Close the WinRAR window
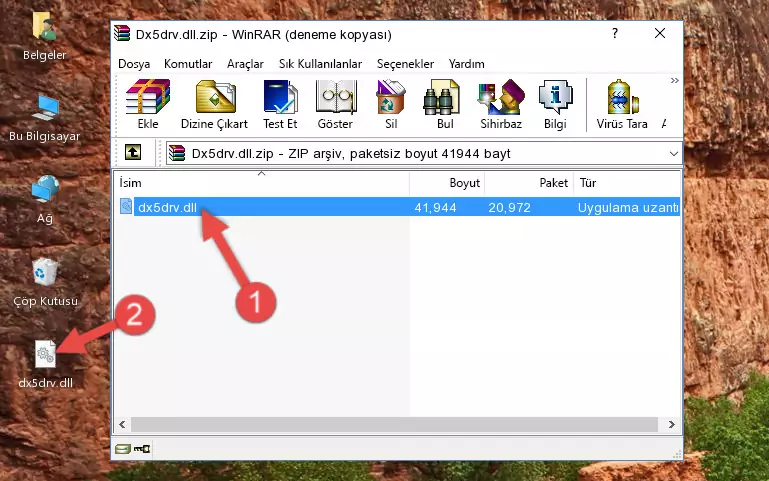 point(660,33)
